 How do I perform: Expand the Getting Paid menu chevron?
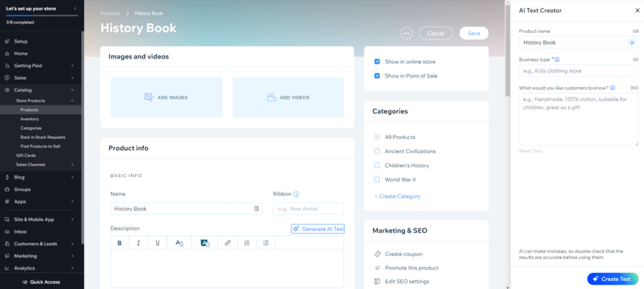[72, 66]
